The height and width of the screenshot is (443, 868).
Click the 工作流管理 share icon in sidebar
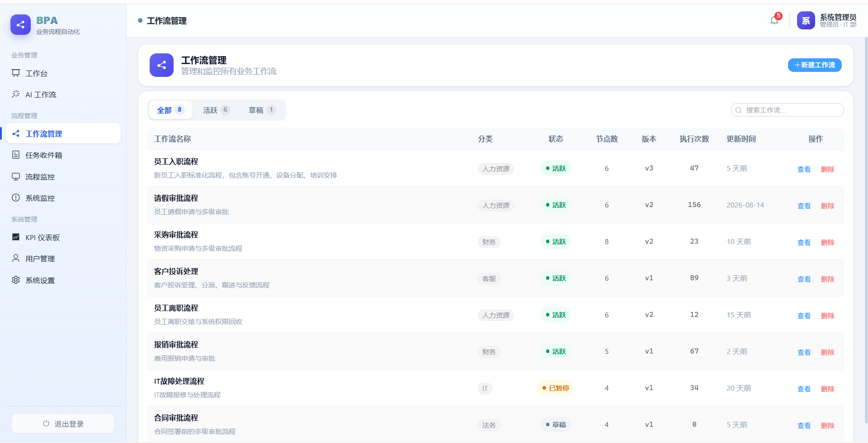coord(16,133)
